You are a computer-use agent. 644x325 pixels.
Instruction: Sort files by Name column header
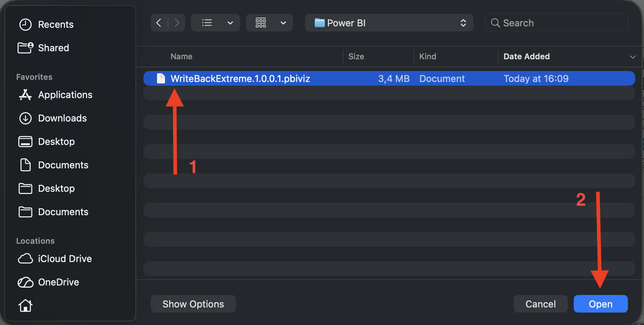181,56
